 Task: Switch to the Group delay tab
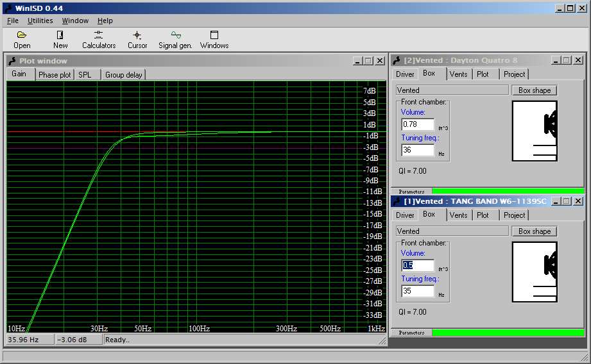(124, 74)
